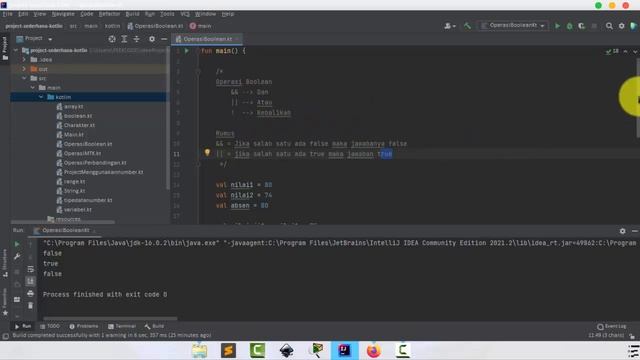Viewport: 640px width, 360px height.
Task: Open array.kt in the project tree
Action: click(x=73, y=107)
